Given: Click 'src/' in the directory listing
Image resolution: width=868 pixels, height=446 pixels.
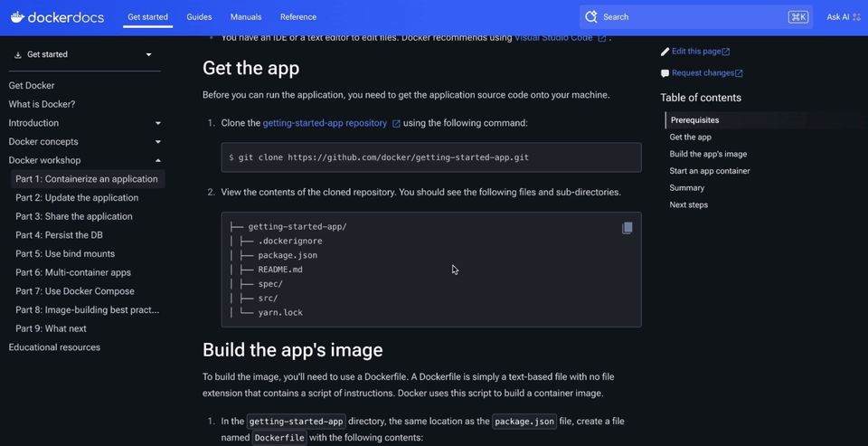Looking at the screenshot, I should point(268,299).
